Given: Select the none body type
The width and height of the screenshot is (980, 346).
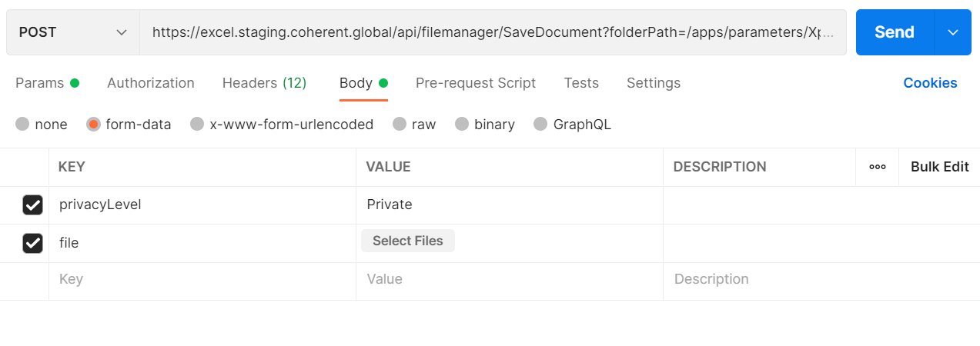Looking at the screenshot, I should tap(22, 125).
